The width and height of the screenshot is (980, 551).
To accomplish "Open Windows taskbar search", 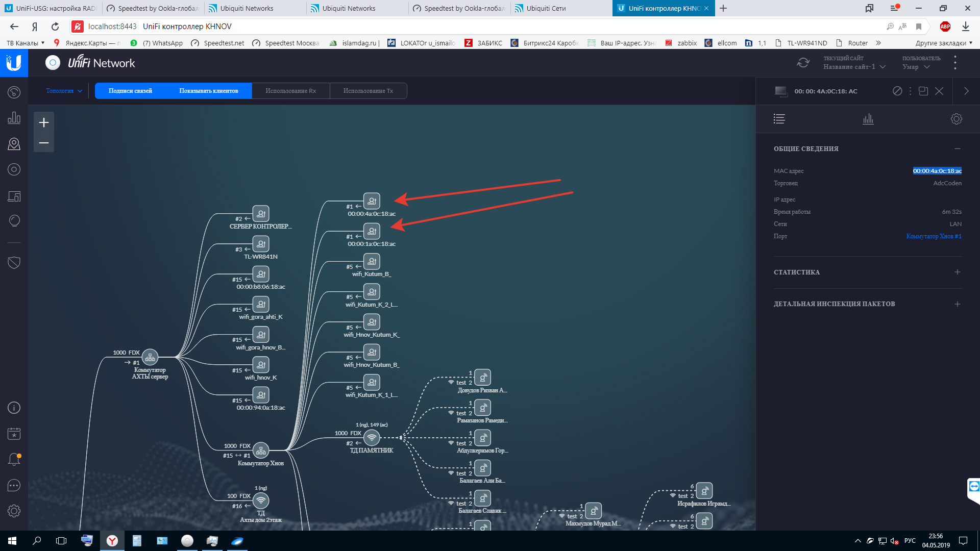I will coord(37,541).
